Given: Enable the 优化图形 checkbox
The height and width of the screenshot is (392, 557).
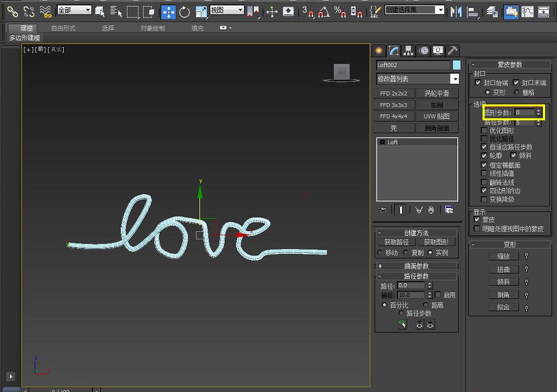Looking at the screenshot, I should click(483, 132).
